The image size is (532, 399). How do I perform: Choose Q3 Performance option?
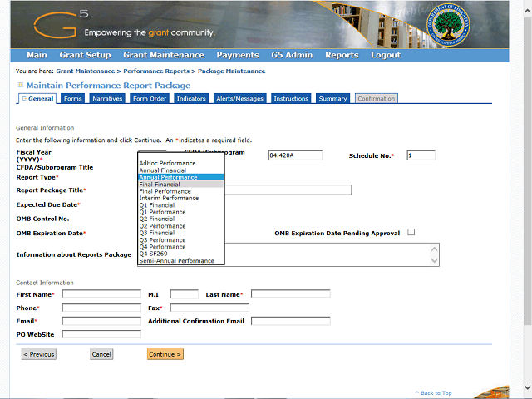pos(181,240)
